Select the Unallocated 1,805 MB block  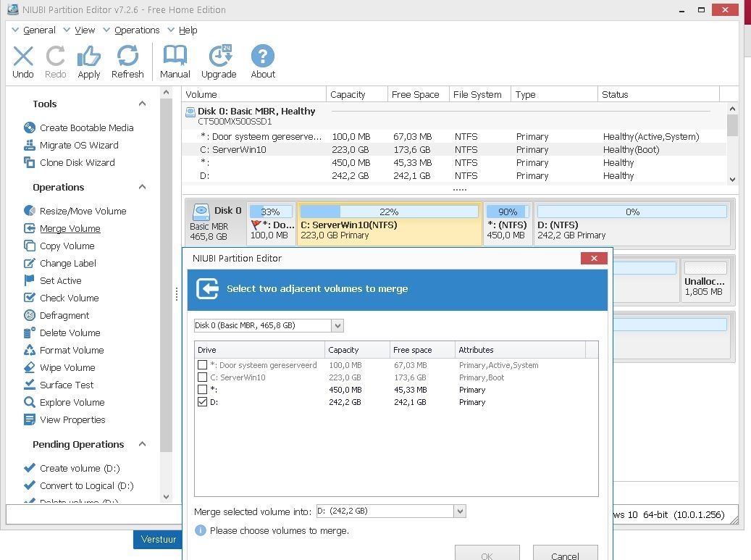[705, 280]
